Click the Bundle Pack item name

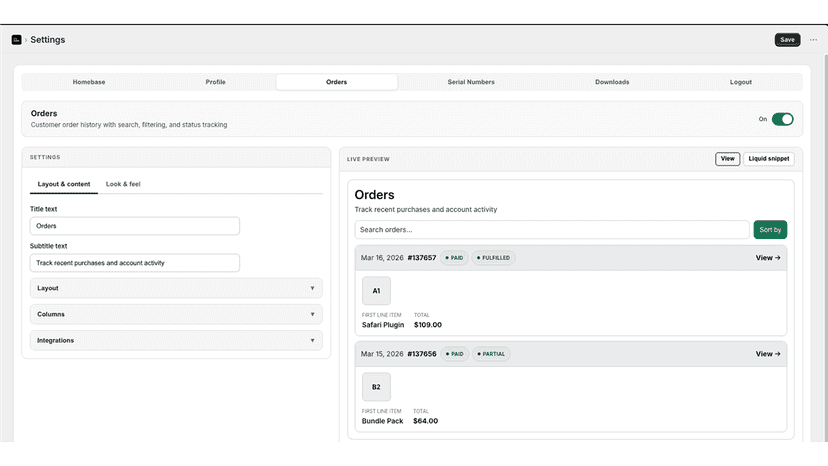click(x=382, y=421)
